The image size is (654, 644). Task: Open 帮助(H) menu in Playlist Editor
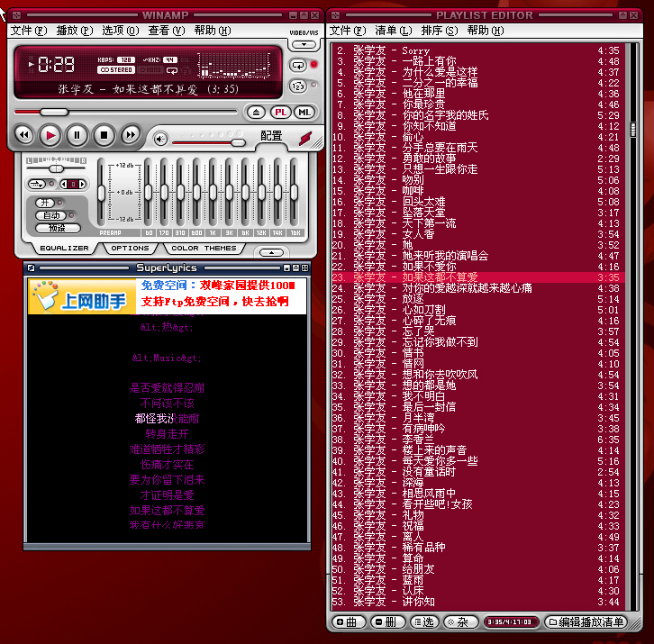click(485, 31)
